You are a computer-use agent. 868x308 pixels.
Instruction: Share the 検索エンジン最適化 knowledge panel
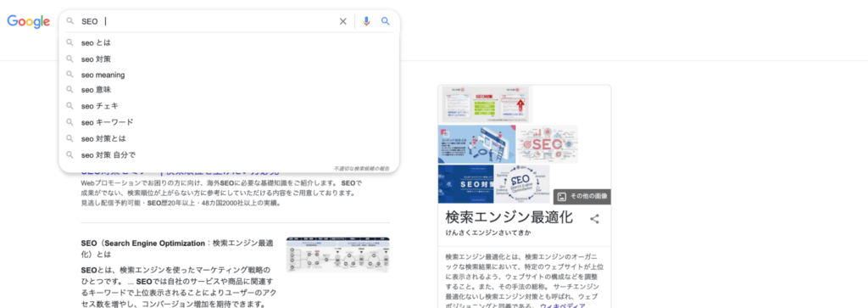(x=594, y=219)
